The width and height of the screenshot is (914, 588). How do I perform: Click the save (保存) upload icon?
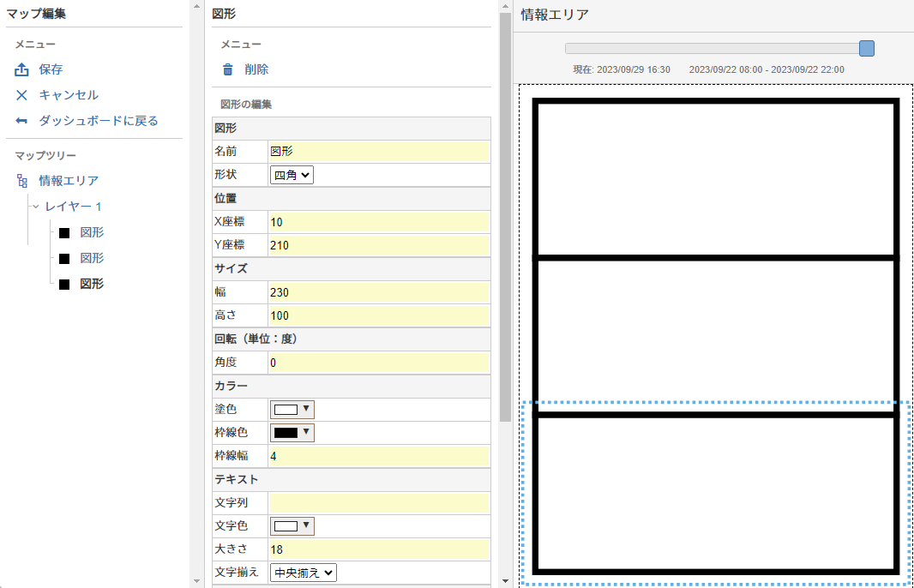[21, 69]
